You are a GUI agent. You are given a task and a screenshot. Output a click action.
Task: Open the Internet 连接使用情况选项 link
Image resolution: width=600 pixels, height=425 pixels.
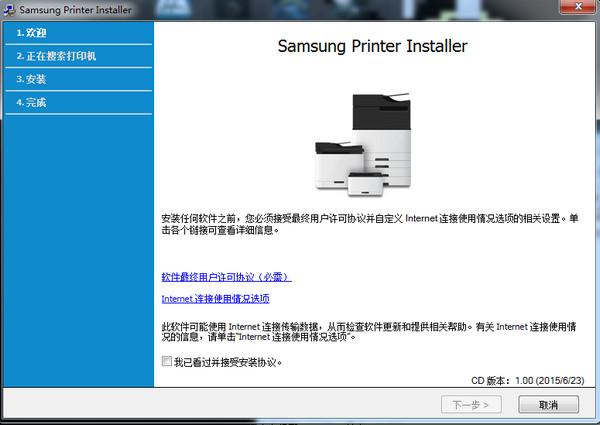(x=215, y=298)
